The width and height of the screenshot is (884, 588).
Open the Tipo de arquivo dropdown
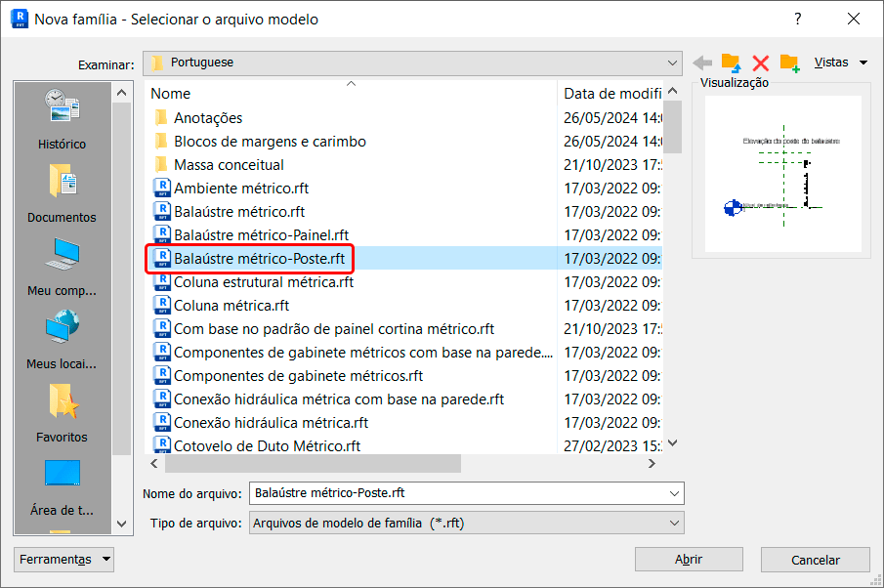(674, 524)
